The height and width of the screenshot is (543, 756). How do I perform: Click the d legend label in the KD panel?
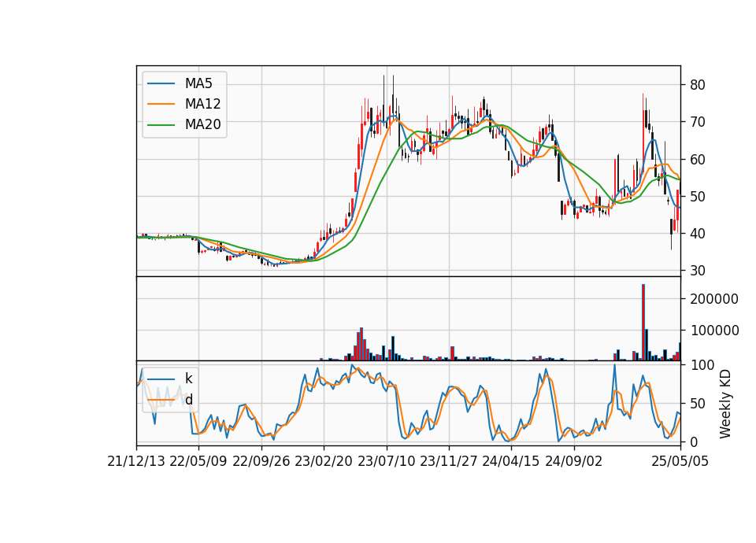pyautogui.click(x=189, y=400)
